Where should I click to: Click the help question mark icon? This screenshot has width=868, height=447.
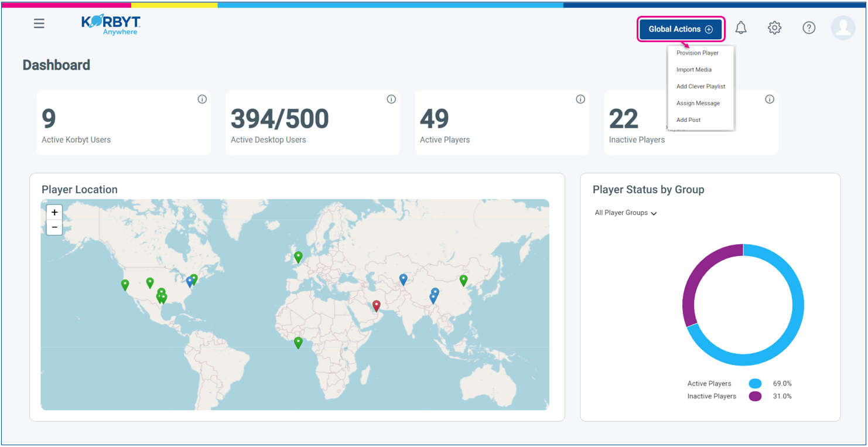coord(809,28)
